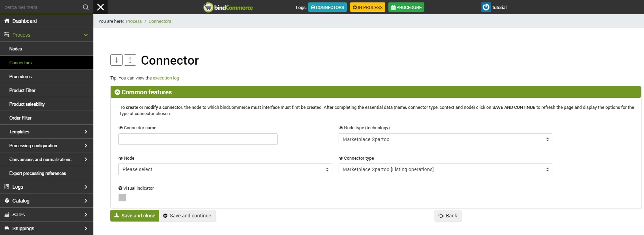The width and height of the screenshot is (644, 235).
Task: Click the Sales chart icon
Action: (x=7, y=215)
